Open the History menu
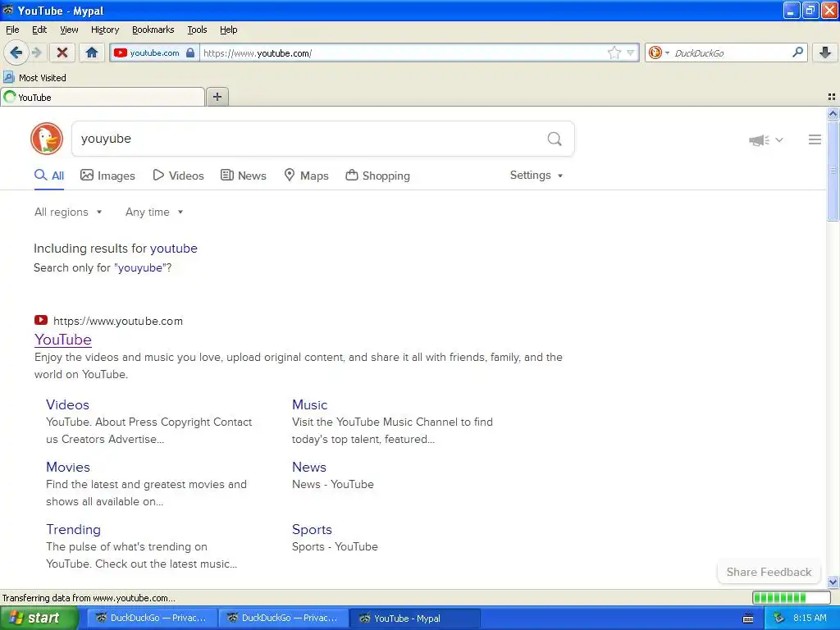Viewport: 840px width, 630px height. pyautogui.click(x=104, y=30)
